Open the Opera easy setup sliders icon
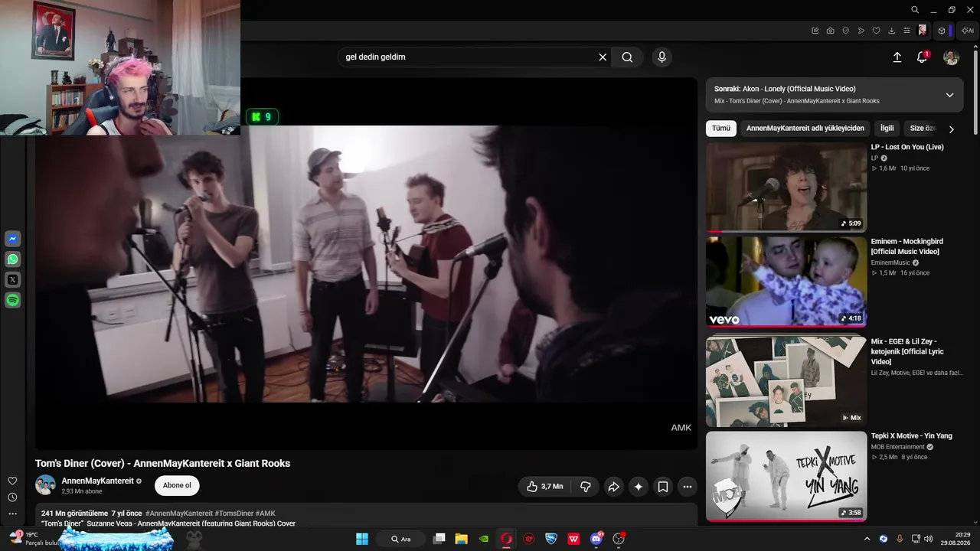This screenshot has width=980, height=551. pos(907,31)
